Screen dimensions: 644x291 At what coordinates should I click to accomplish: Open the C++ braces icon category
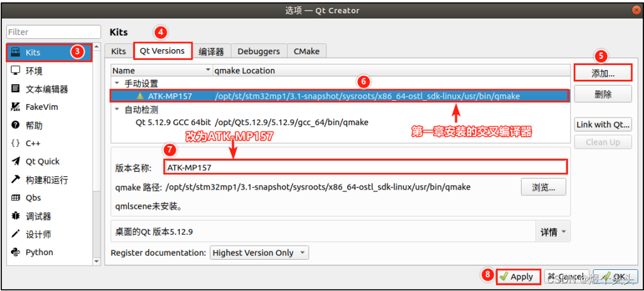click(15, 143)
